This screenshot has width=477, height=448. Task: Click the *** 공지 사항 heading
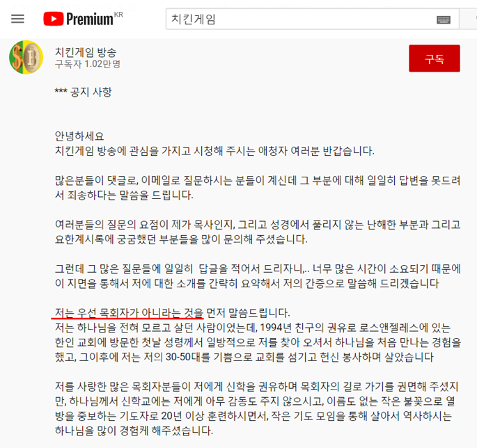tap(84, 92)
